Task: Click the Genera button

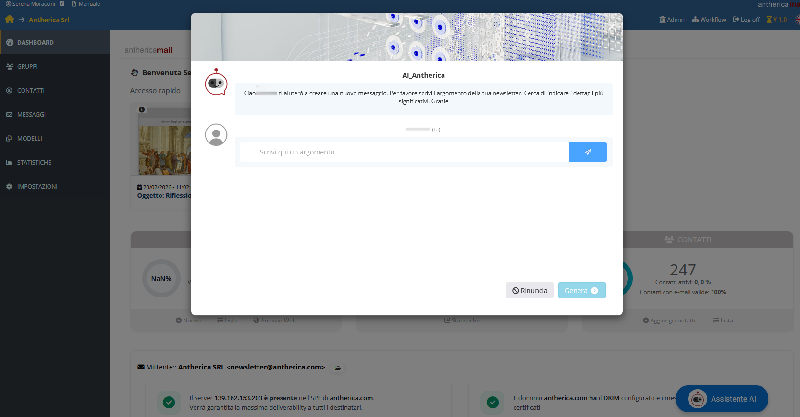Action: (x=582, y=290)
